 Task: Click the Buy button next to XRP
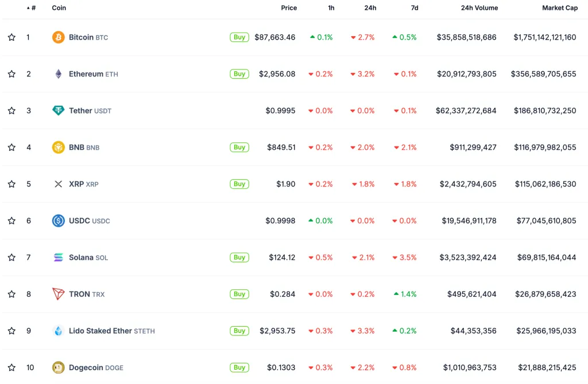239,184
